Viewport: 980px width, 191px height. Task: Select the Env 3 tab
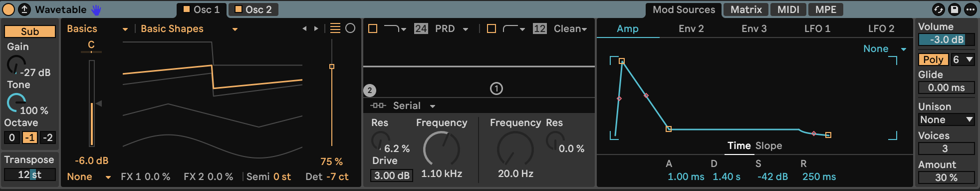point(754,29)
